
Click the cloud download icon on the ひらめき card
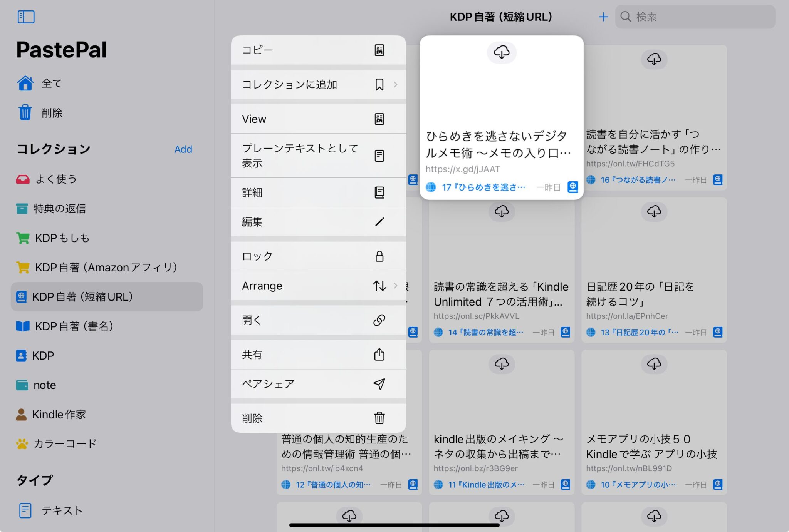pos(501,53)
